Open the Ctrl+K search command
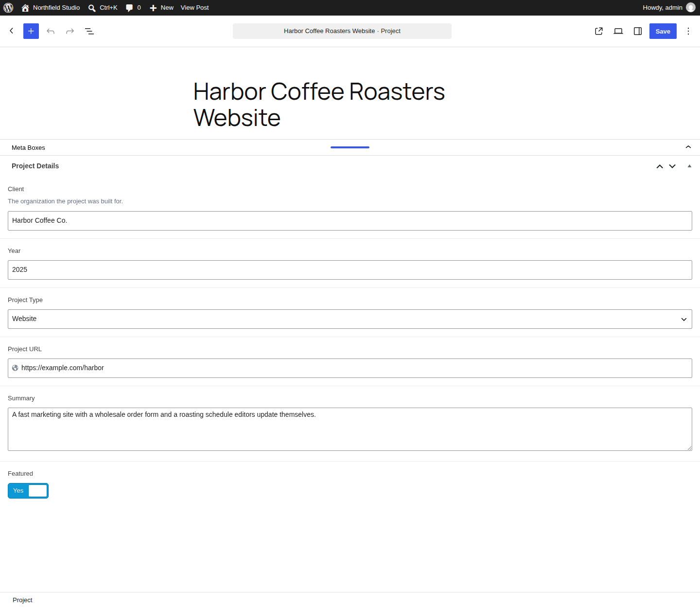The width and height of the screenshot is (700, 608). click(x=103, y=8)
